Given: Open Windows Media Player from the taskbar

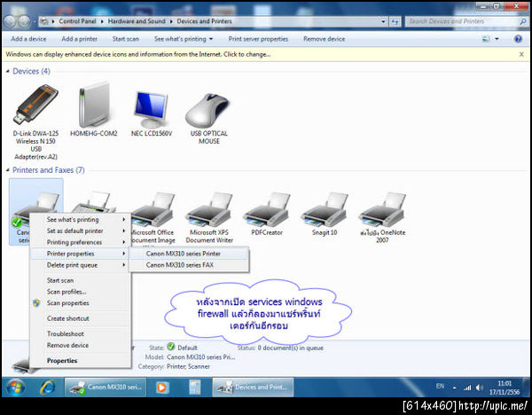Looking at the screenshot, I should click(162, 388).
